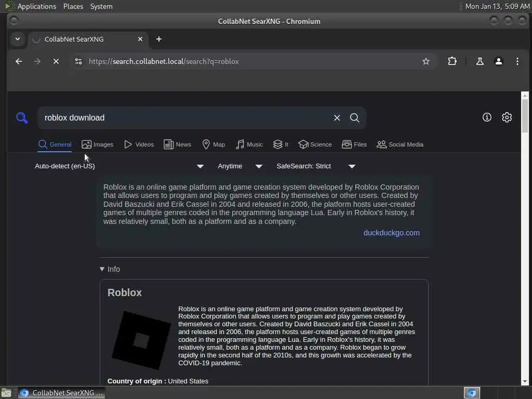This screenshot has width=532, height=399.
Task: Collapse the Info section
Action: point(110,269)
